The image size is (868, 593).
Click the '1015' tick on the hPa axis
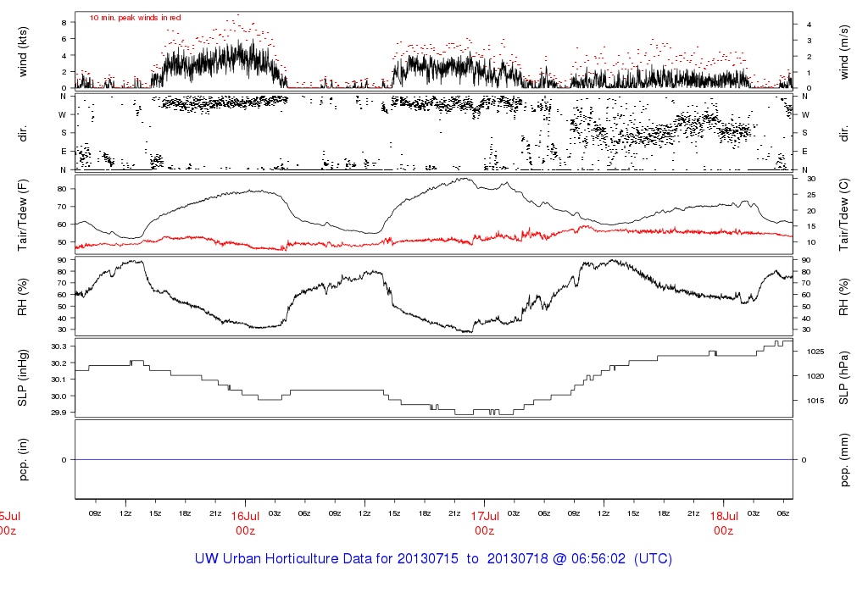coord(815,401)
